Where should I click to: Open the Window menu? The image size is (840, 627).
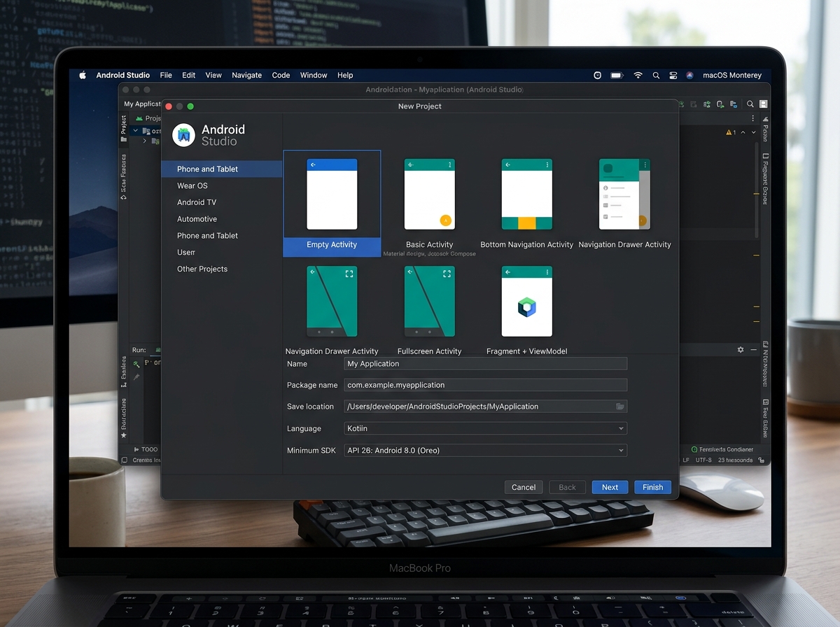coord(313,75)
